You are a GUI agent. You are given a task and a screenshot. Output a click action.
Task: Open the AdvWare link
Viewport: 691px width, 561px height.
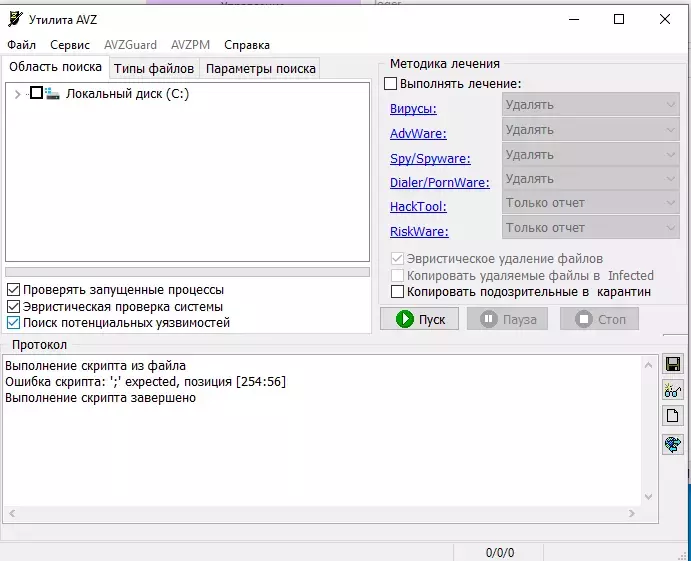tap(418, 134)
